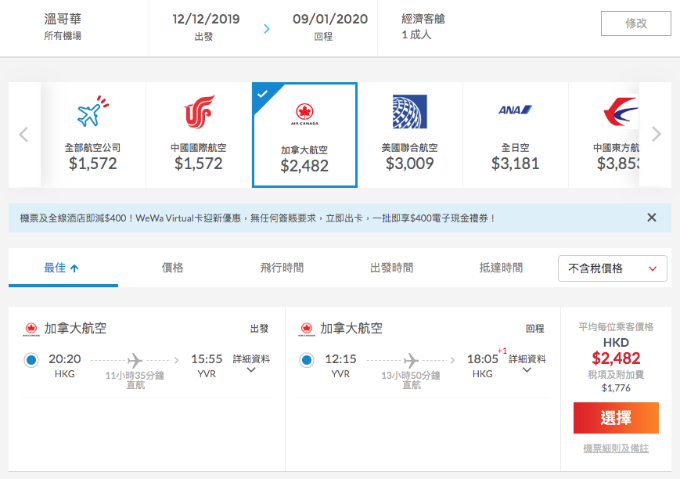Click the arrow between departure and return dates
The image size is (680, 479).
[x=267, y=29]
